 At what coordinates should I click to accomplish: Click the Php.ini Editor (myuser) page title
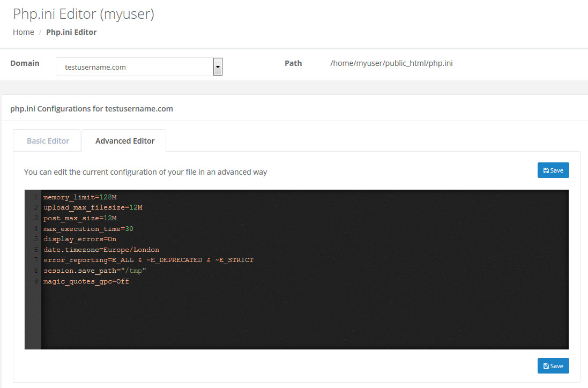tap(84, 14)
